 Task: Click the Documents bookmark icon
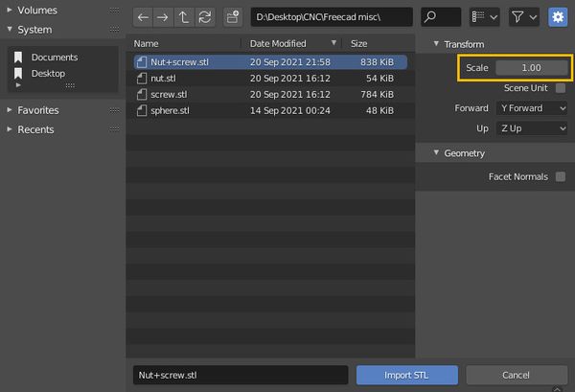(18, 58)
